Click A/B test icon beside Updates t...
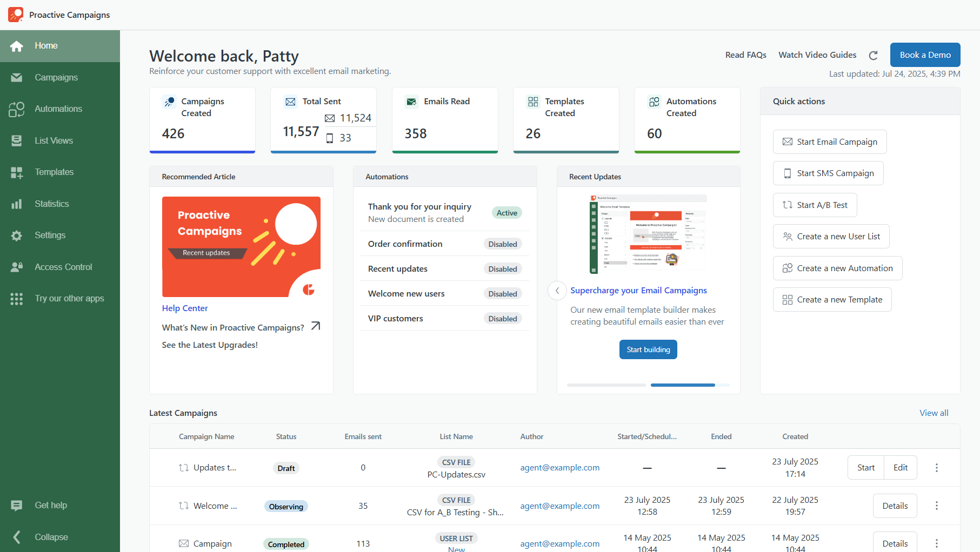This screenshot has height=552, width=980. 184,468
